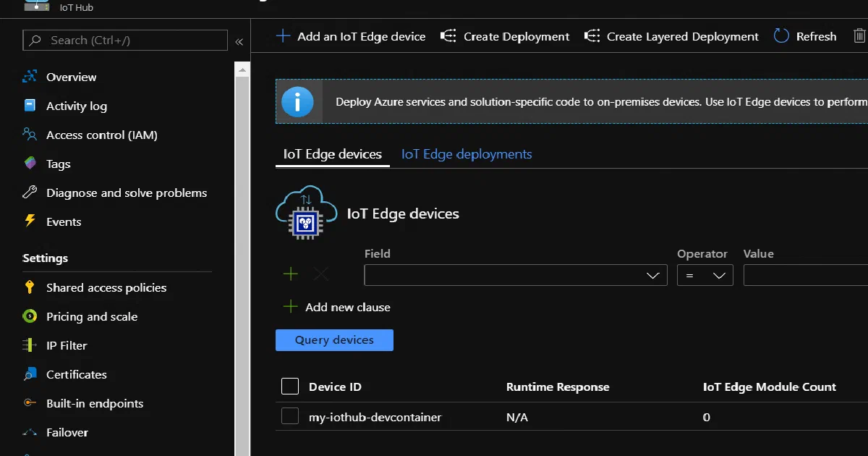Click the IoT Edge devices cloud chip icon
Viewport: 868px width, 456px height.
tap(306, 212)
